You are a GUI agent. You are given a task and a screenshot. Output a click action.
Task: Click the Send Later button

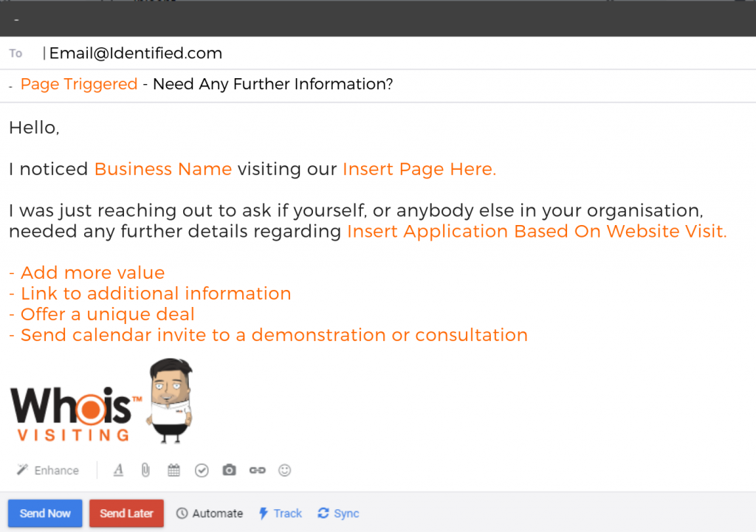pyautogui.click(x=126, y=514)
